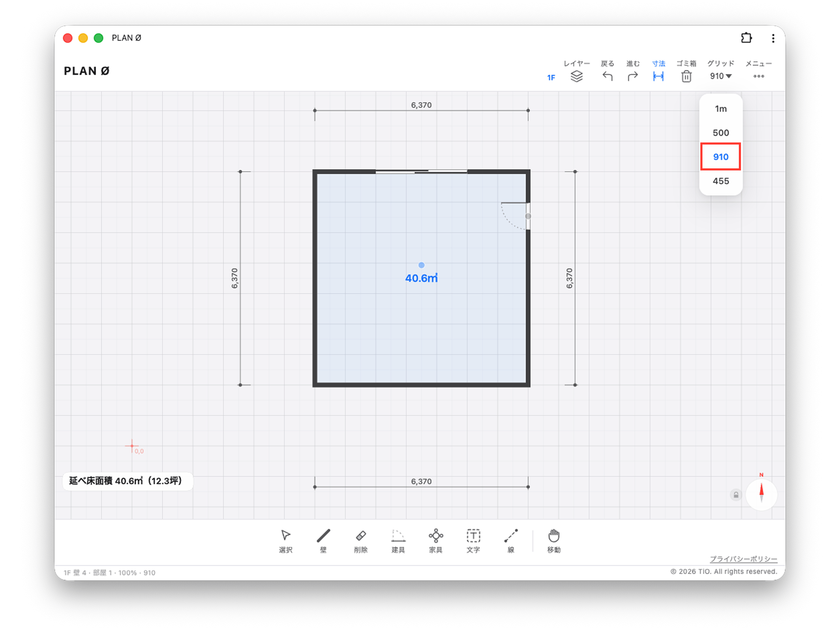Choose 455 grid size option
The width and height of the screenshot is (840, 630).
(720, 181)
